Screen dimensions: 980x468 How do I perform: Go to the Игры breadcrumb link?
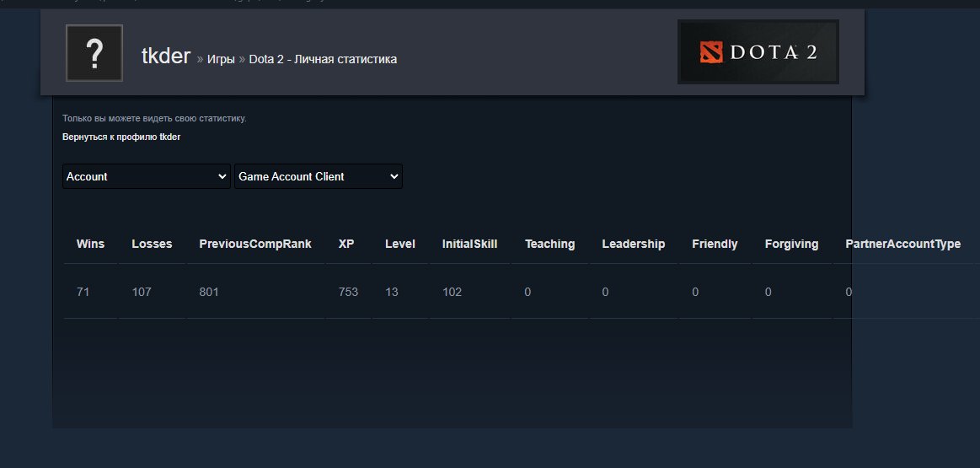pos(221,59)
